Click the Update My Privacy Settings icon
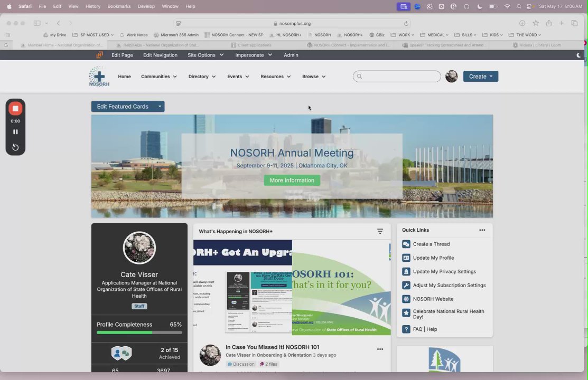 click(406, 271)
